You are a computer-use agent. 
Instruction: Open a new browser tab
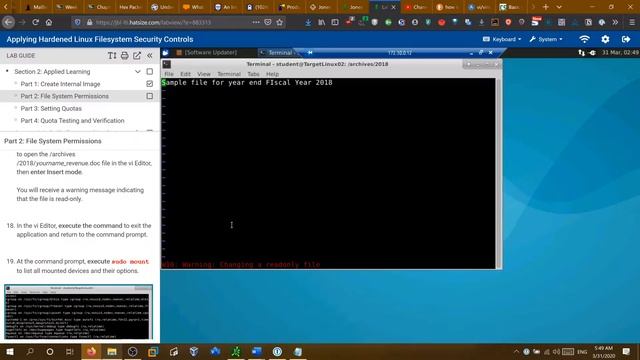click(x=546, y=7)
